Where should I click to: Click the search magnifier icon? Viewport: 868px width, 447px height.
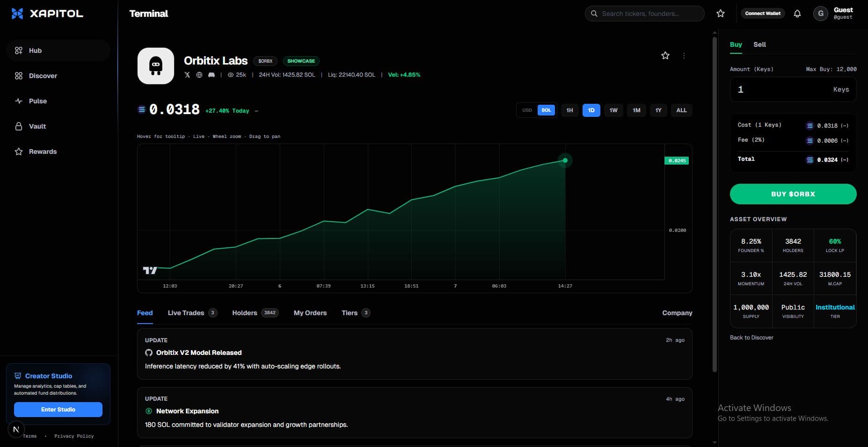(594, 14)
